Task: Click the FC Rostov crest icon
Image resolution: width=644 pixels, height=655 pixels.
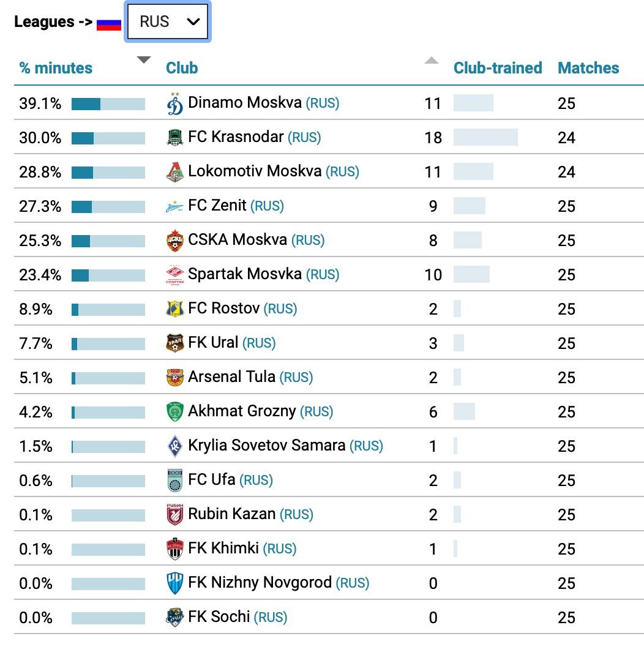Action: 174,309
